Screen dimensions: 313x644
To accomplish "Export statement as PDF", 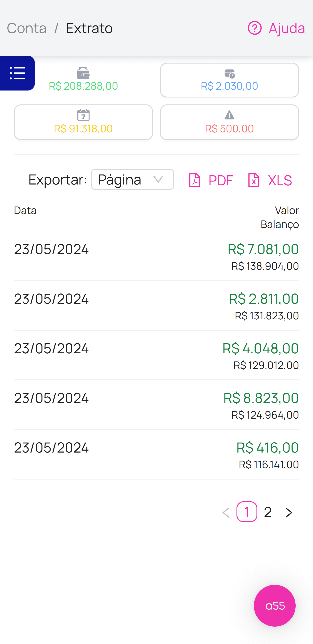I will click(x=211, y=180).
